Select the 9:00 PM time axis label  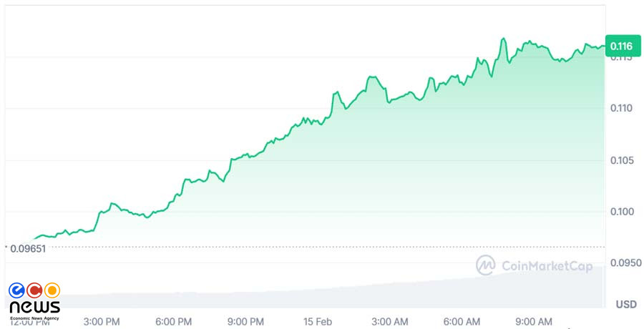point(246,320)
